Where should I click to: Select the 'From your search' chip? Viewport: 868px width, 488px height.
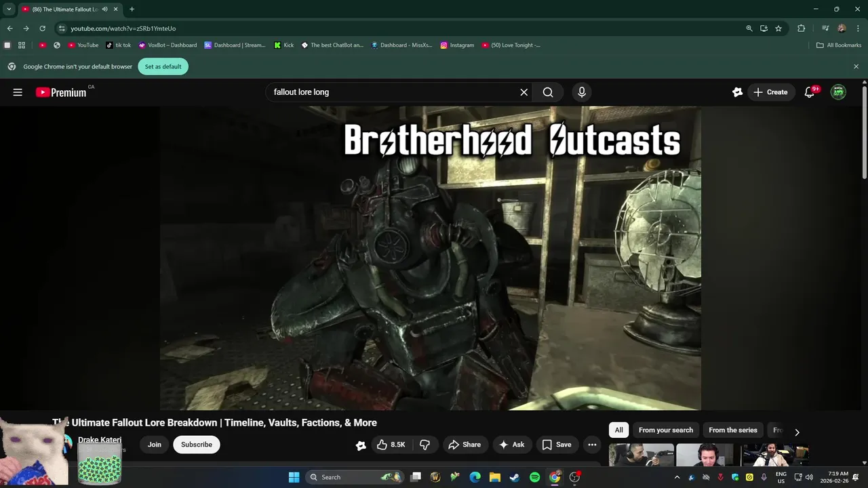[666, 430]
